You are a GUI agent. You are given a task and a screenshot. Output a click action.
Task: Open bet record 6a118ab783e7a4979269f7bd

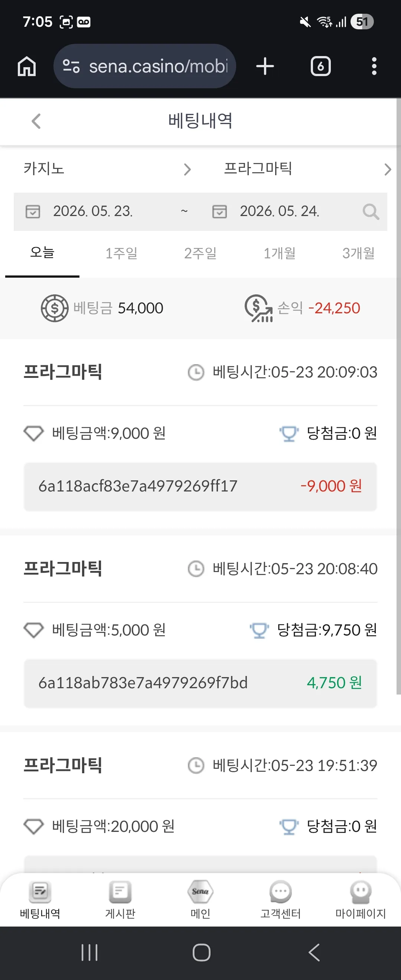(200, 683)
